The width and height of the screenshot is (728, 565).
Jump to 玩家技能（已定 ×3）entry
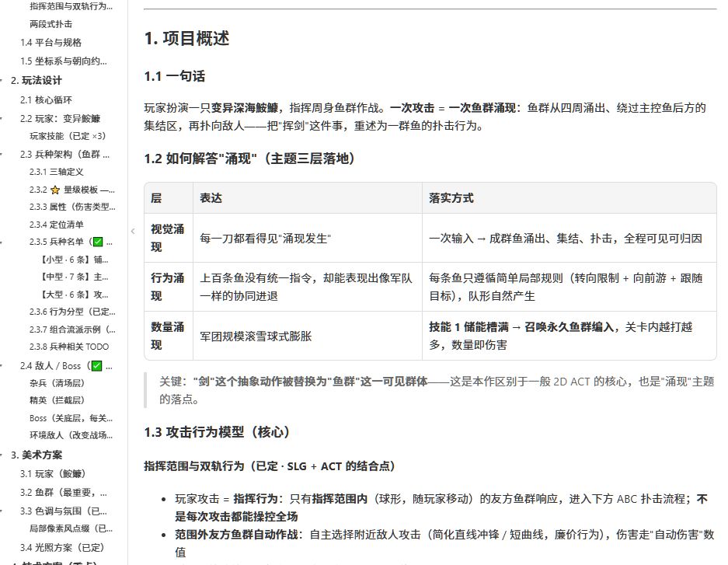[x=68, y=135]
